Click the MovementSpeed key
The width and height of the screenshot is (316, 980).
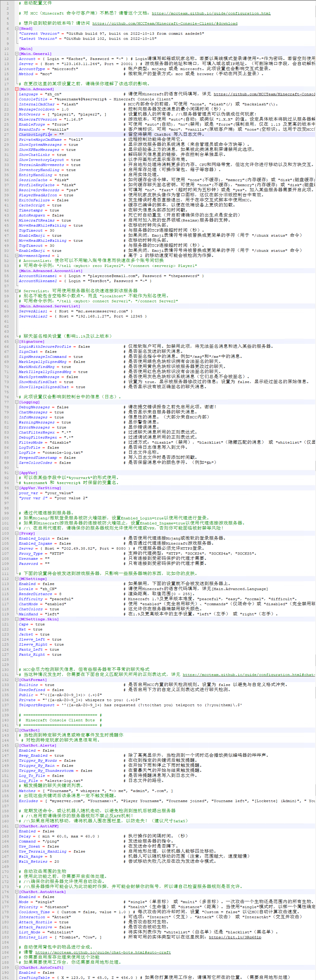tap(34, 256)
